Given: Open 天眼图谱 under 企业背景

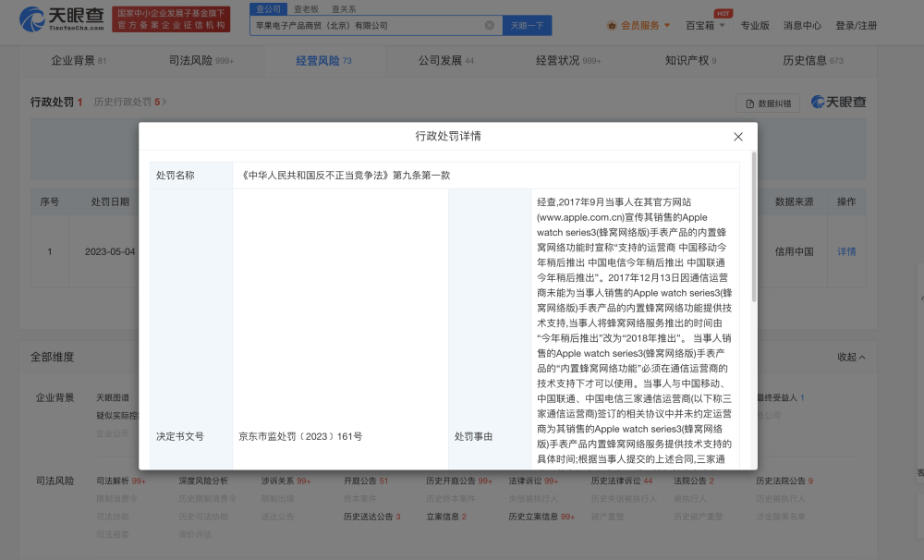Looking at the screenshot, I should click(x=113, y=398).
